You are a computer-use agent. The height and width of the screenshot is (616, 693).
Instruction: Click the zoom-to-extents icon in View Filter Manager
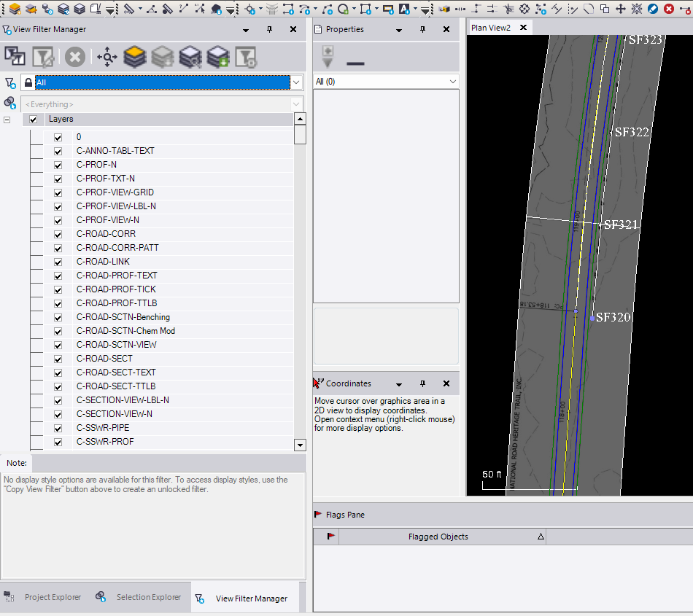107,57
